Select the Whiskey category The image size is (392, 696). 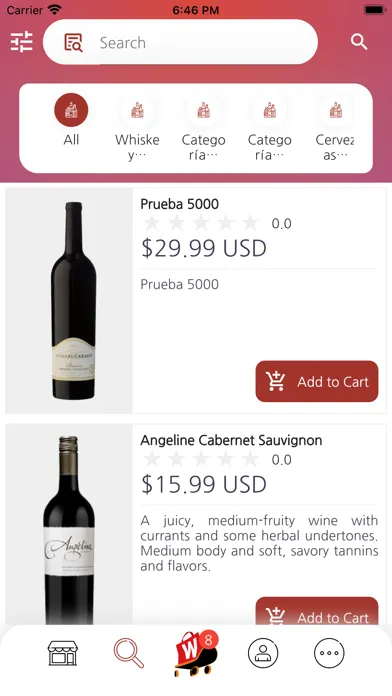pos(137,129)
